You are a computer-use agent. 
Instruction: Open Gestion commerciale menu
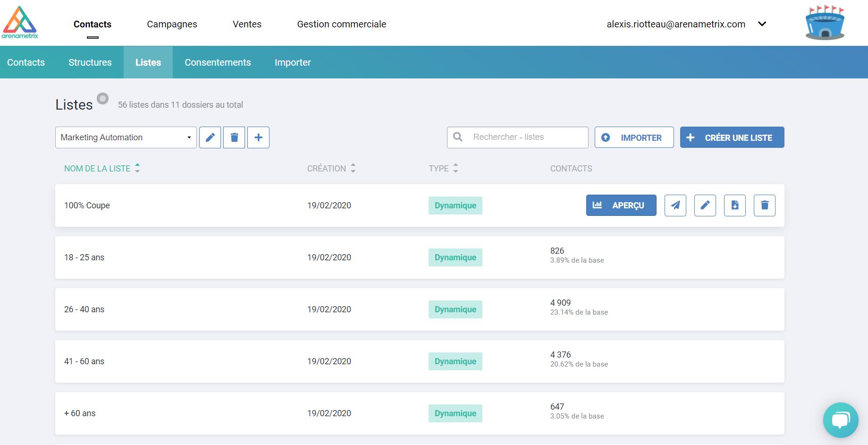(x=342, y=24)
